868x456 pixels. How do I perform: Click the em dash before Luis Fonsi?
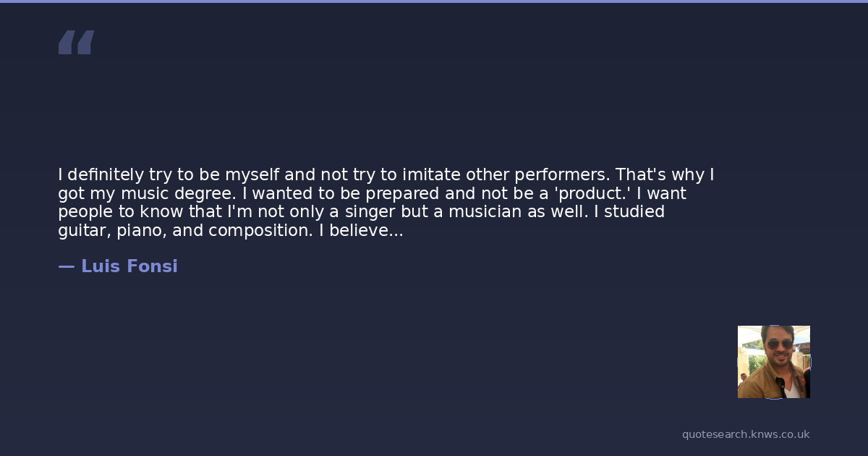66,266
